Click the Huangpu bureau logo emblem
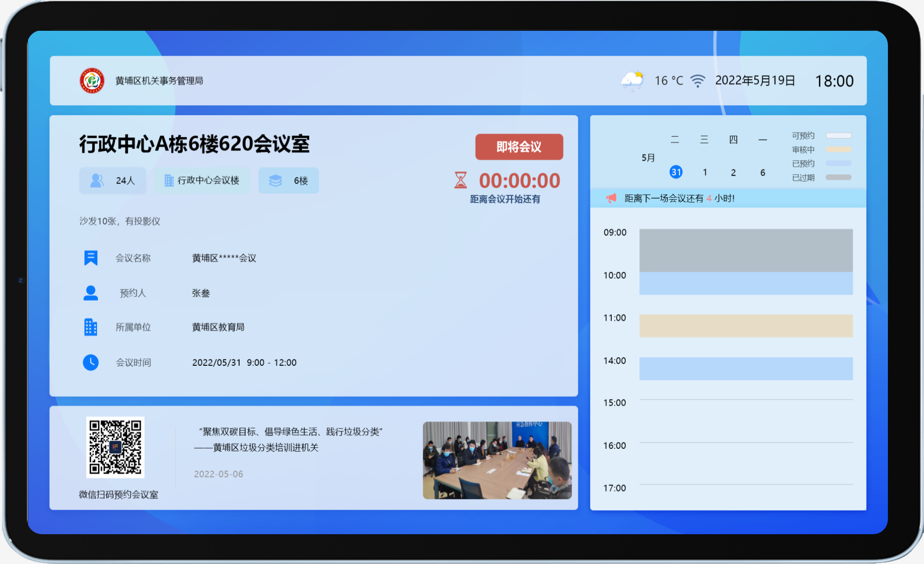The width and height of the screenshot is (924, 564). (92, 81)
